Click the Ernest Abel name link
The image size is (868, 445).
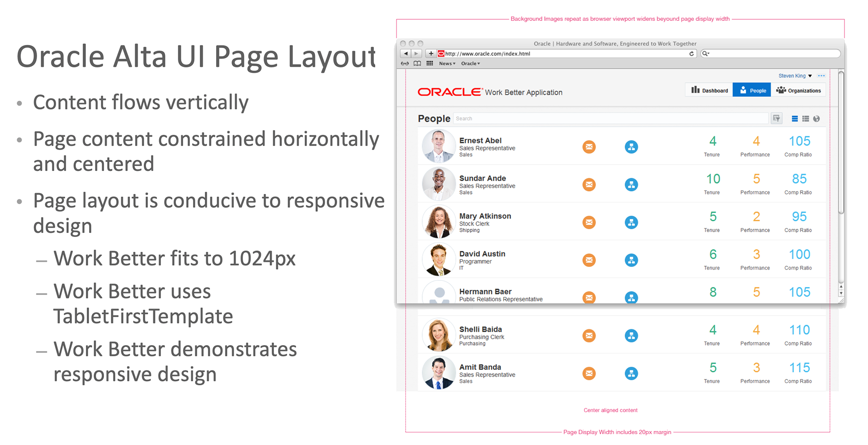point(480,141)
